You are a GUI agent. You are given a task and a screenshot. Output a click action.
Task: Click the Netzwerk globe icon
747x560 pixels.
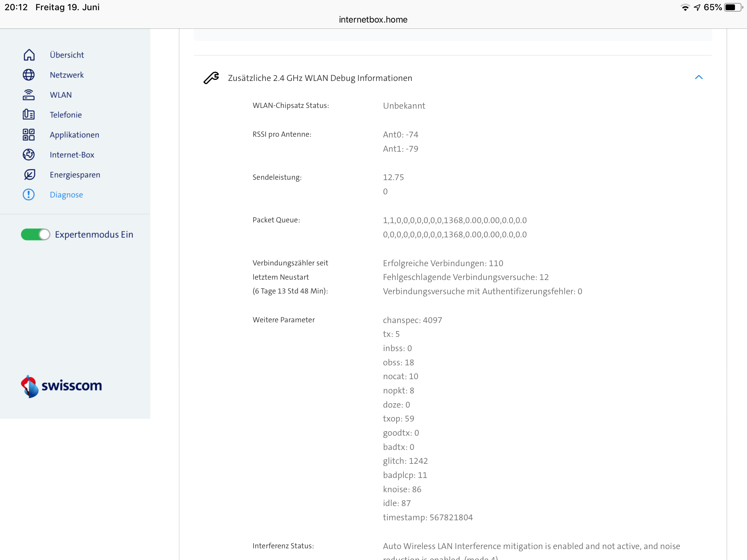29,75
